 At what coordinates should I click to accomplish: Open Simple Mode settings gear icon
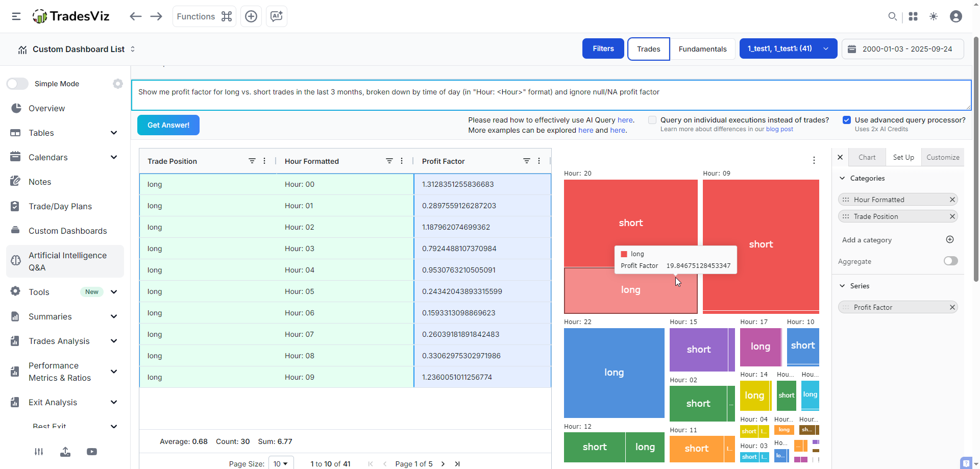click(x=118, y=84)
